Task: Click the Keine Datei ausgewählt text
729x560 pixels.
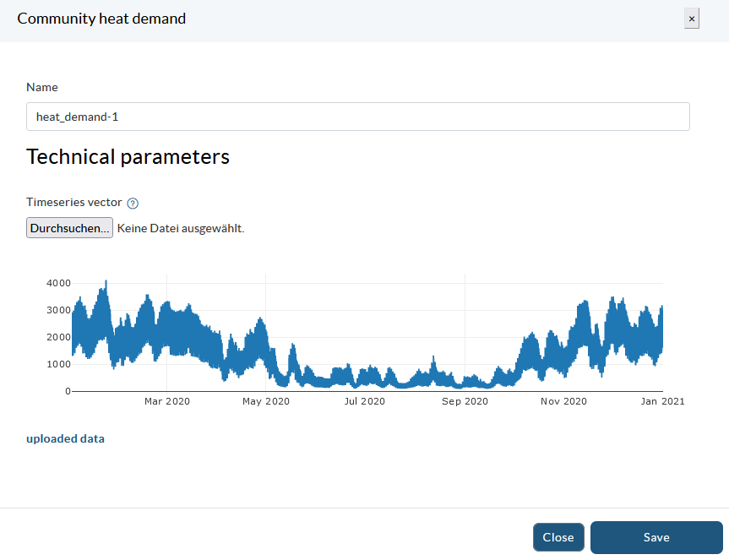Action: [x=180, y=228]
